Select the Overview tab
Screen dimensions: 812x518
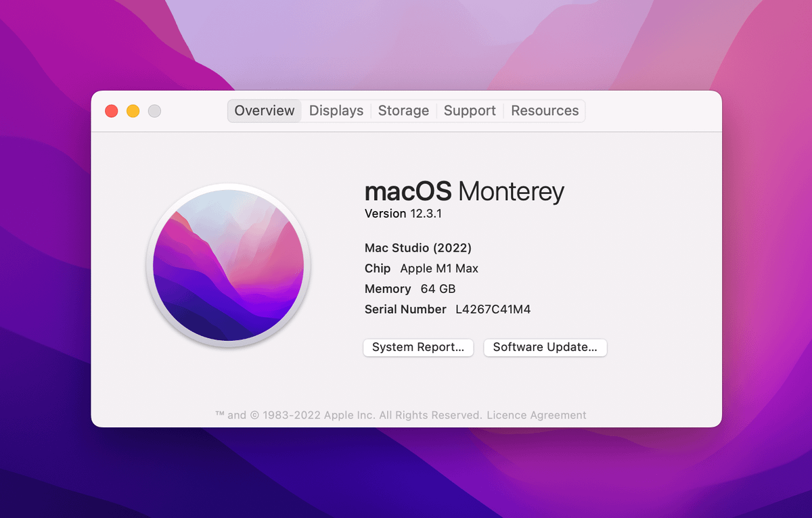(265, 111)
